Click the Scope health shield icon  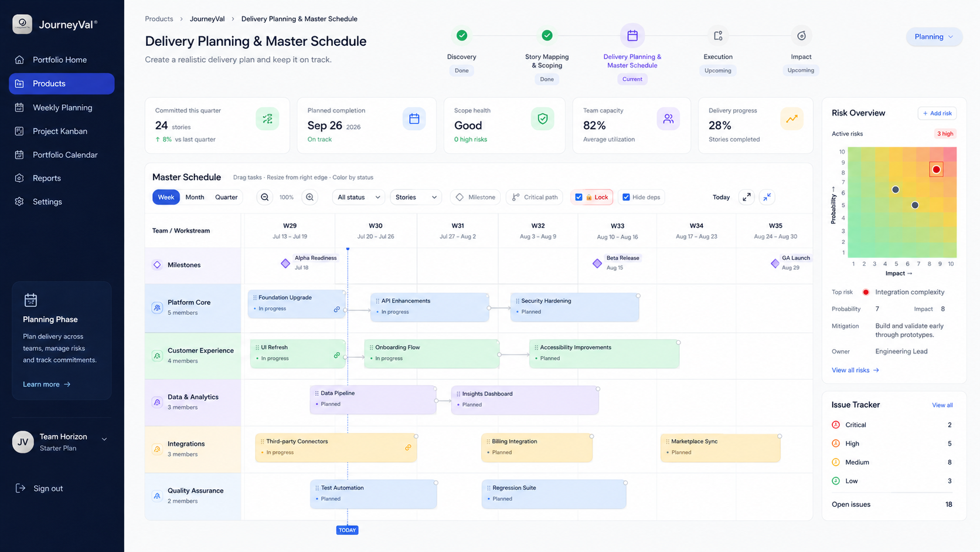point(543,119)
